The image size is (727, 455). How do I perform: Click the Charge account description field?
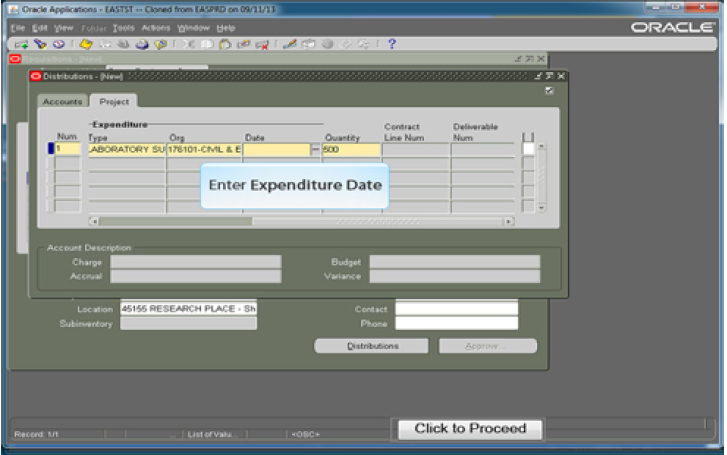[196, 262]
